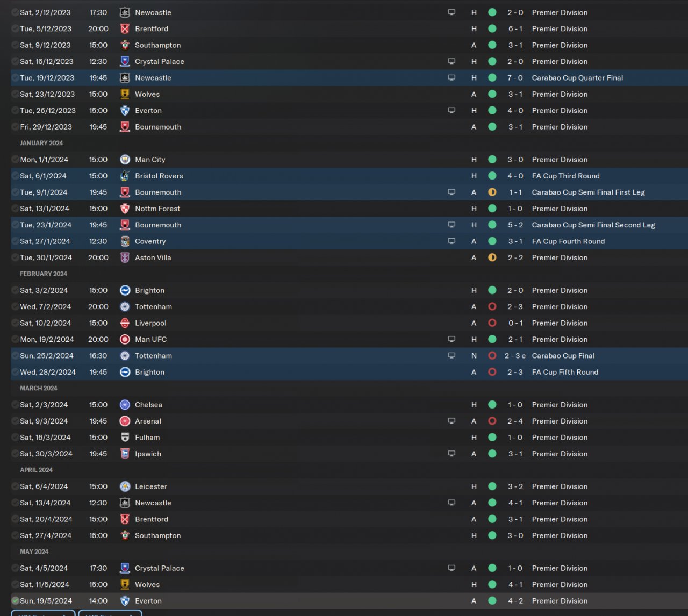This screenshot has width=688, height=616.
Task: Click the Coventry club badge icon
Action: pos(125,241)
